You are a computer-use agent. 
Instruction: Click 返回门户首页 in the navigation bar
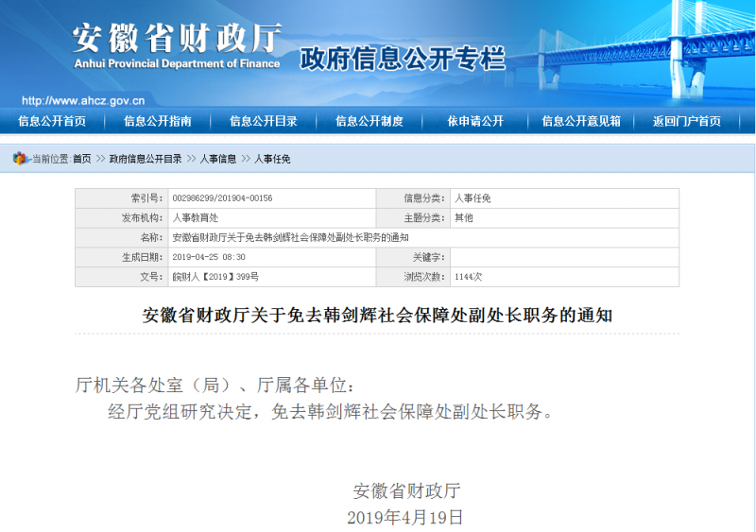click(687, 121)
